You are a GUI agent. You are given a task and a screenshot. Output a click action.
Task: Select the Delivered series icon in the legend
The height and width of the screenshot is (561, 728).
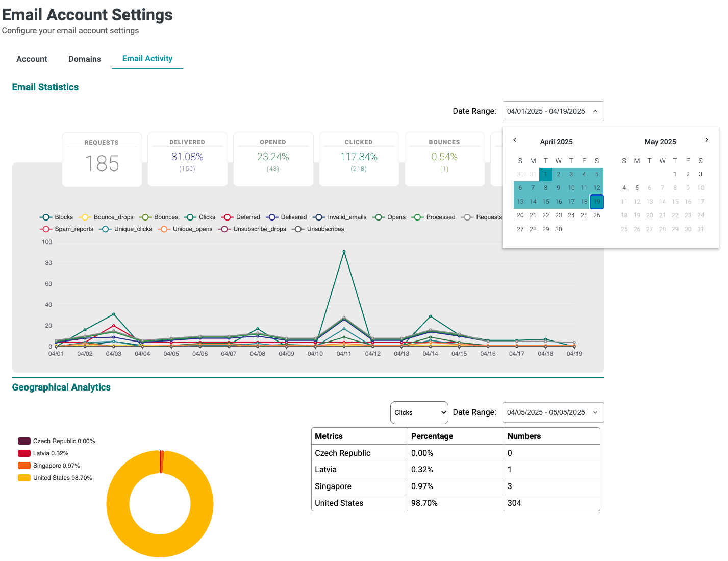[x=272, y=217]
